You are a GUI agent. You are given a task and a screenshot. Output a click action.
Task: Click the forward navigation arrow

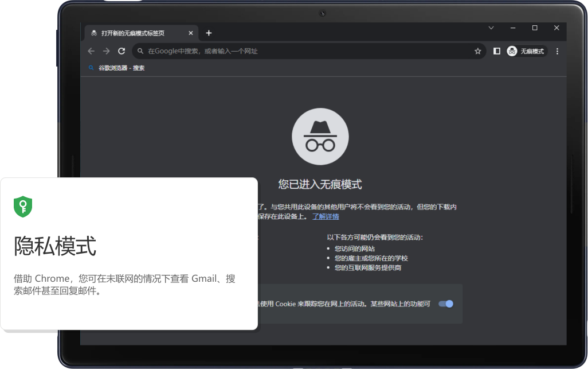107,51
